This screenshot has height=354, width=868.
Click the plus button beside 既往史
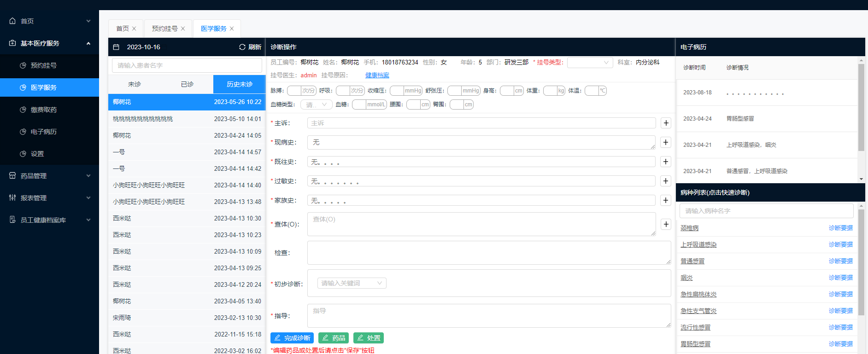[x=666, y=162]
